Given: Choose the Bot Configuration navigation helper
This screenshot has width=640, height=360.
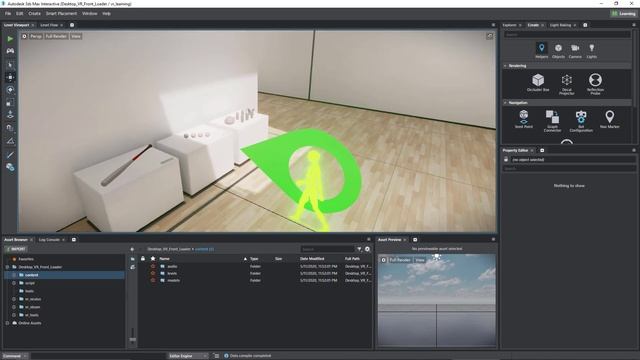Looking at the screenshot, I should (581, 121).
